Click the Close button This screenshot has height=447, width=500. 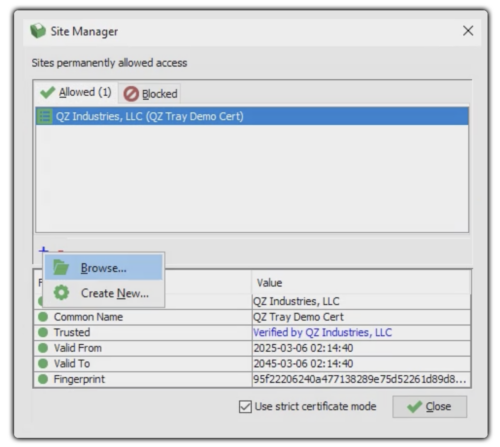[430, 407]
